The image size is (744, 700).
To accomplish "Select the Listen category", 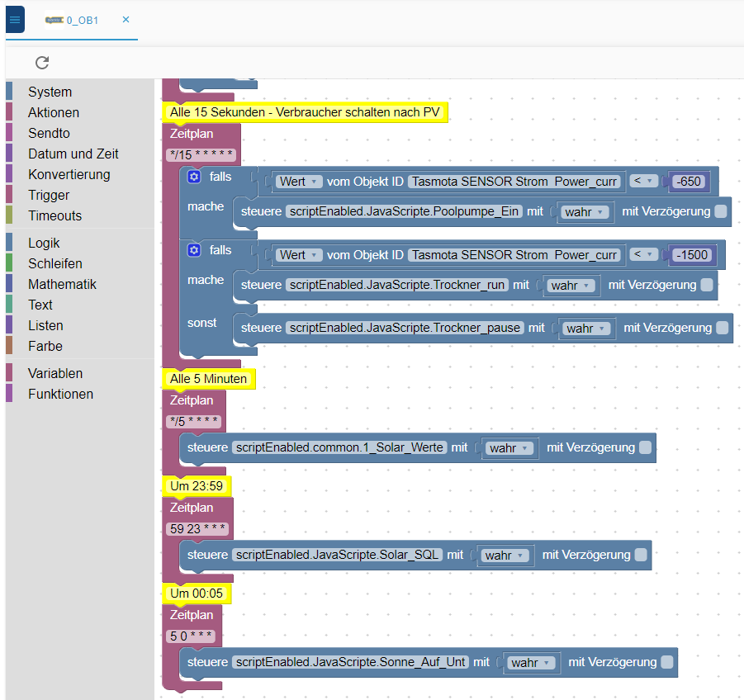I will (45, 326).
